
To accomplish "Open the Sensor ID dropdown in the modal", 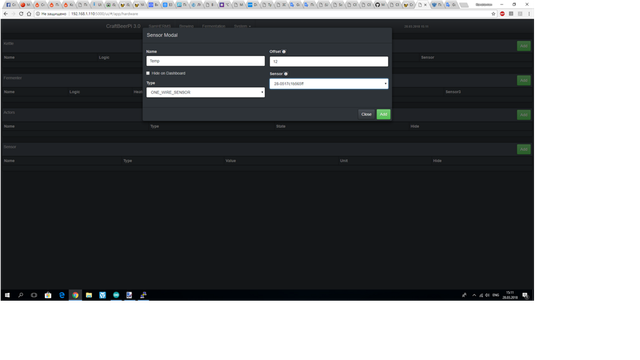I will point(329,84).
